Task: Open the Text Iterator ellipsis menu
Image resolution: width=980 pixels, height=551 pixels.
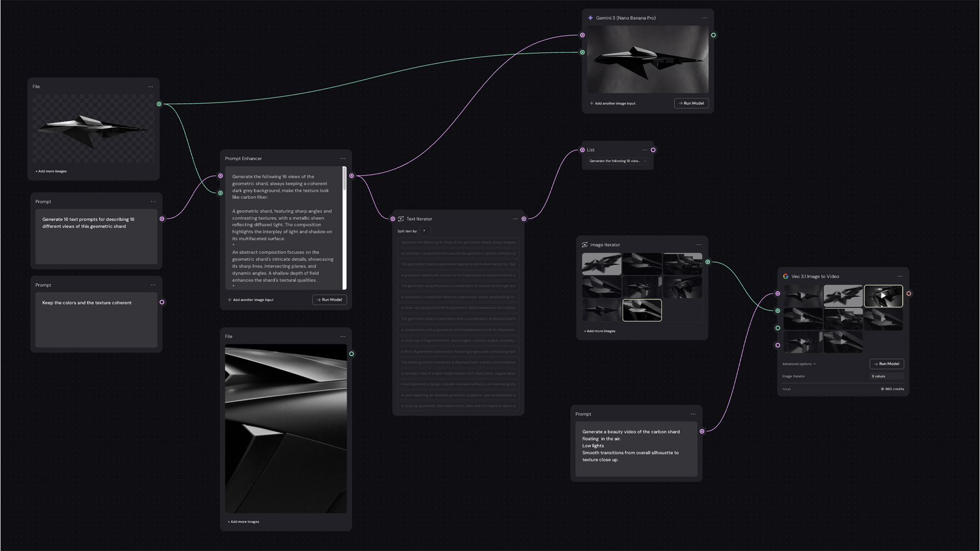Action: pos(515,219)
